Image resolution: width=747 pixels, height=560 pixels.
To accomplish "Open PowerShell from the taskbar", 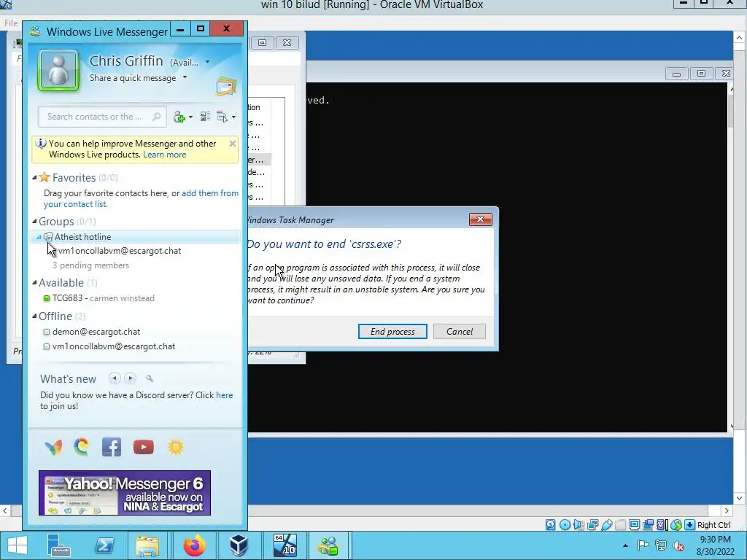I will click(104, 545).
